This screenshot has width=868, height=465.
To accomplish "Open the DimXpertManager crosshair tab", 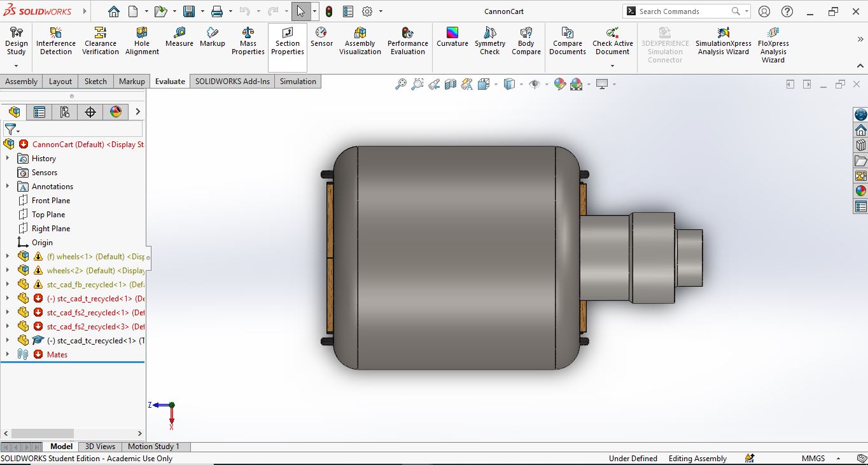I will (90, 112).
